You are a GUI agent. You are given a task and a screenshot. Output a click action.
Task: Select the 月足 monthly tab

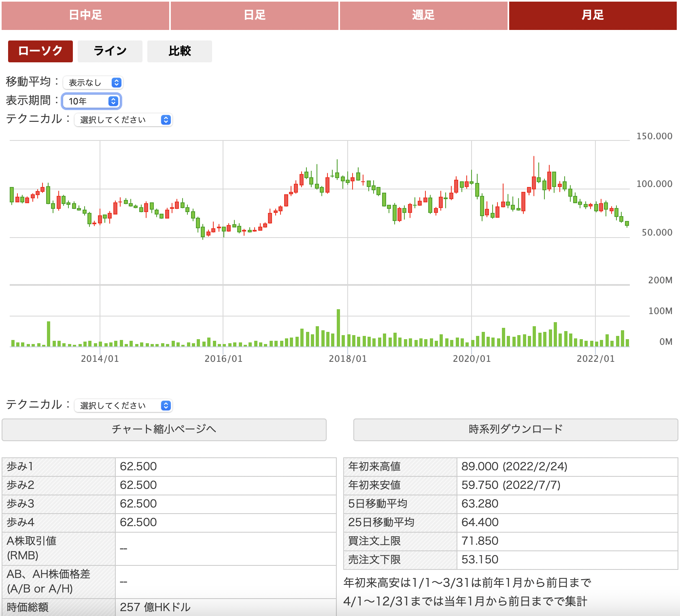coord(593,15)
